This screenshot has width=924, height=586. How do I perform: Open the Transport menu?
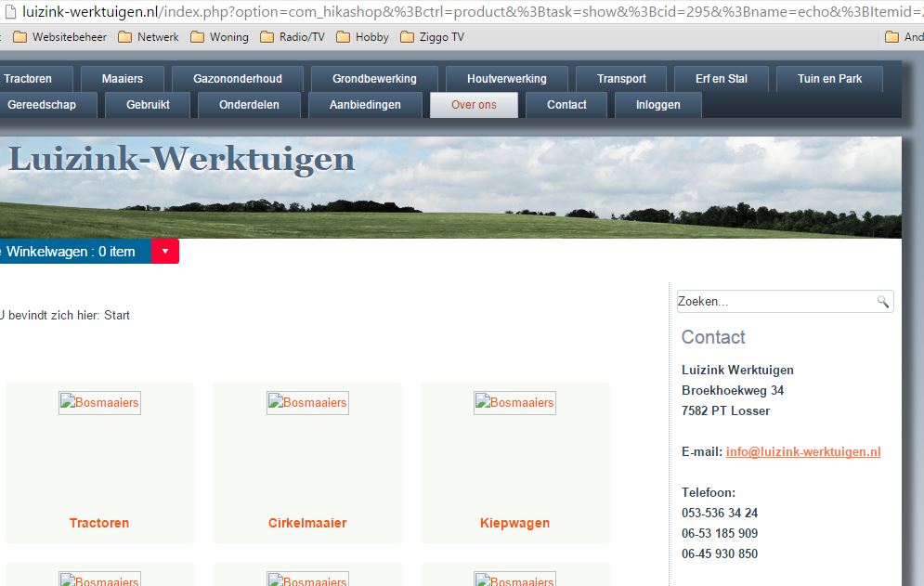(621, 79)
